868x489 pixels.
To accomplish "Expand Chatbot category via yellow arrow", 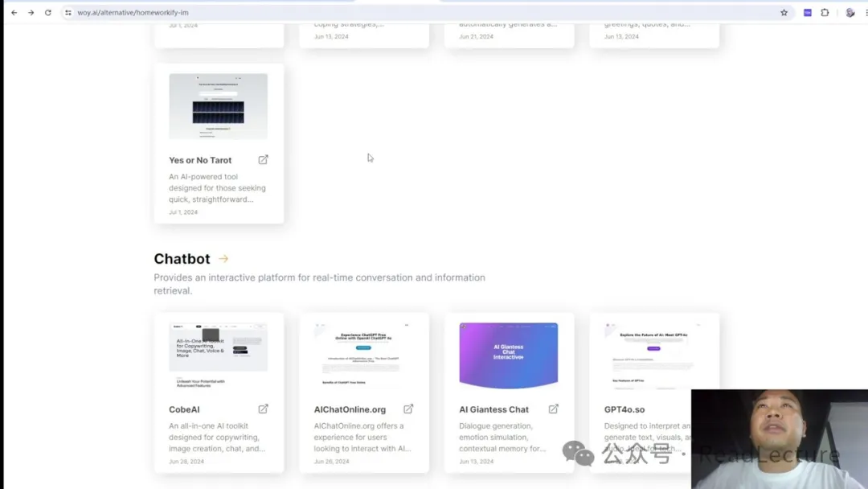I will pos(223,259).
